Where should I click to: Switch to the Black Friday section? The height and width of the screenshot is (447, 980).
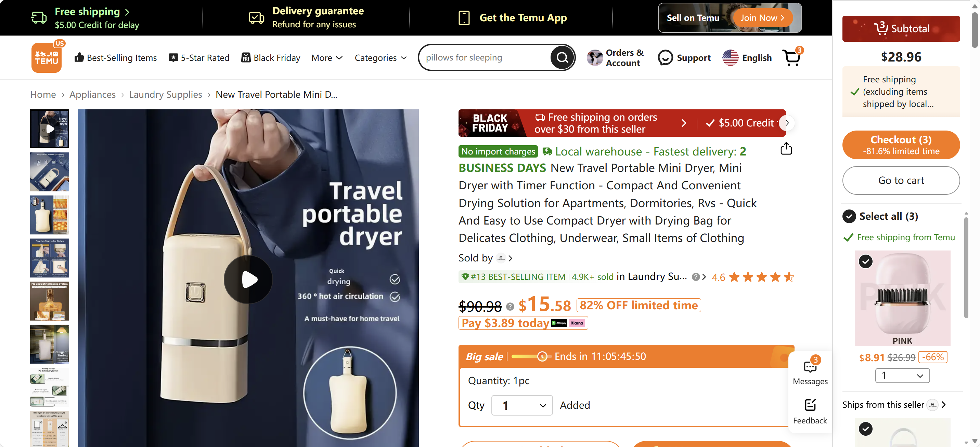tap(270, 57)
